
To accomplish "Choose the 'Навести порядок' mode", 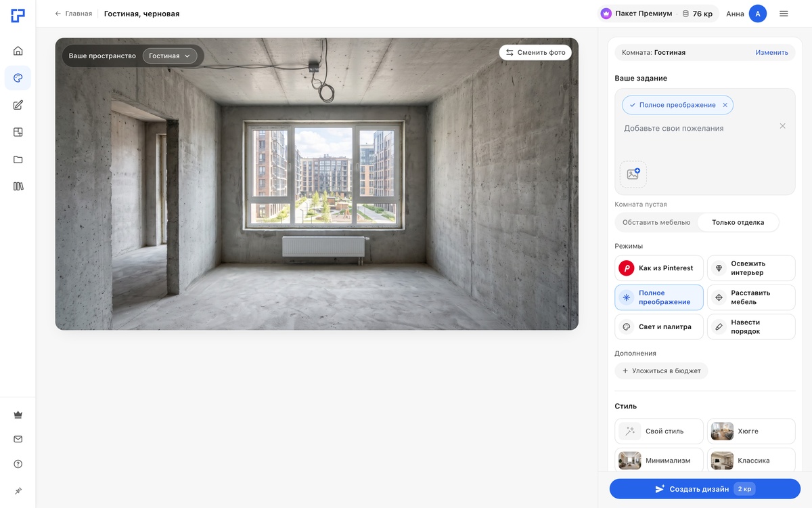I will pyautogui.click(x=751, y=326).
